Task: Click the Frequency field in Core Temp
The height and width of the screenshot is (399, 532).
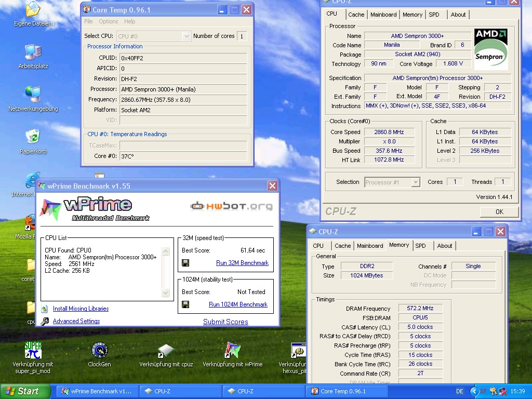Action: click(183, 100)
